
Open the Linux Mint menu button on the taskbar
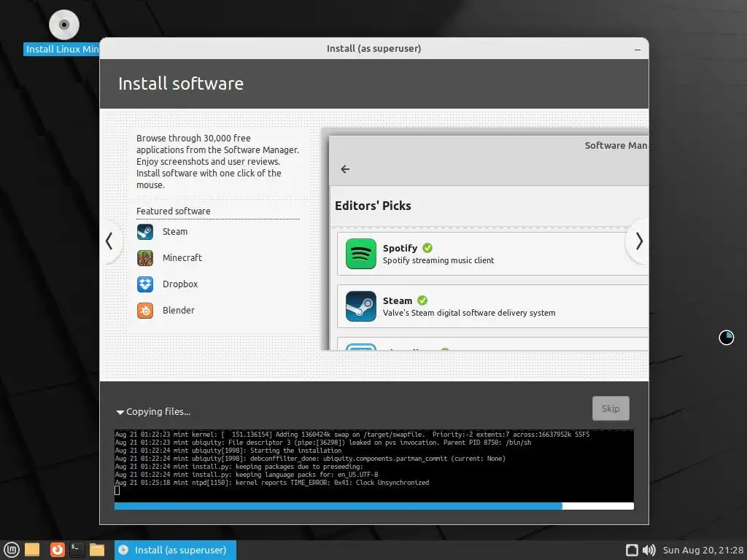pos(12,550)
